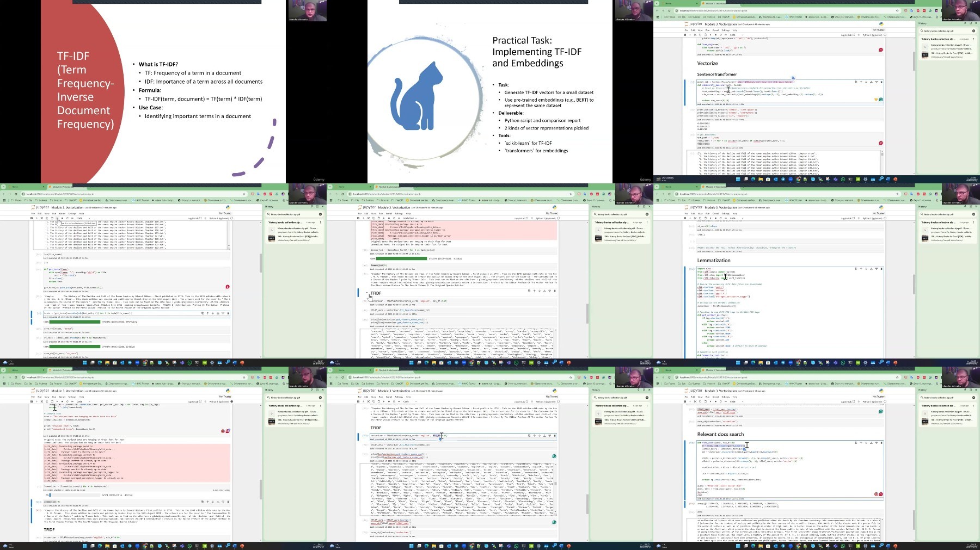Click the JupyterLab button in the Vectorize frame
The width and height of the screenshot is (980, 550).
[848, 35]
